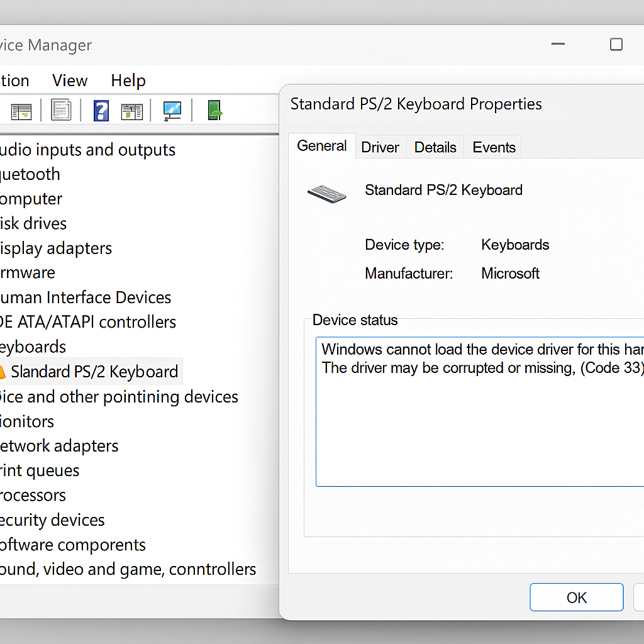The height and width of the screenshot is (644, 644).
Task: Maximize the Device Manager window
Action: pyautogui.click(x=616, y=45)
